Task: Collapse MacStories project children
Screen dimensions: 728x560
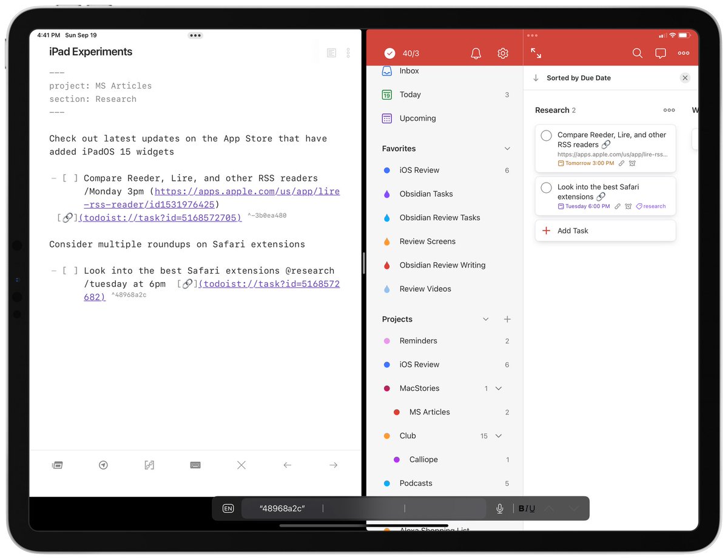Action: tap(499, 388)
